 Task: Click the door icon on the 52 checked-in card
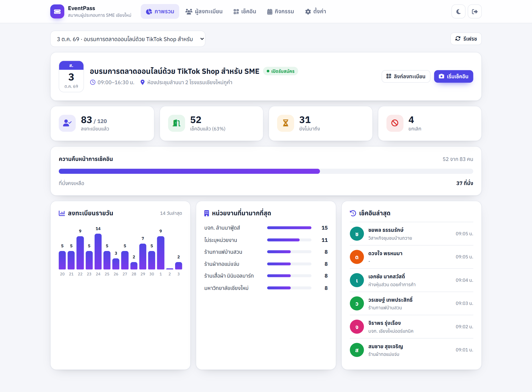pos(177,123)
